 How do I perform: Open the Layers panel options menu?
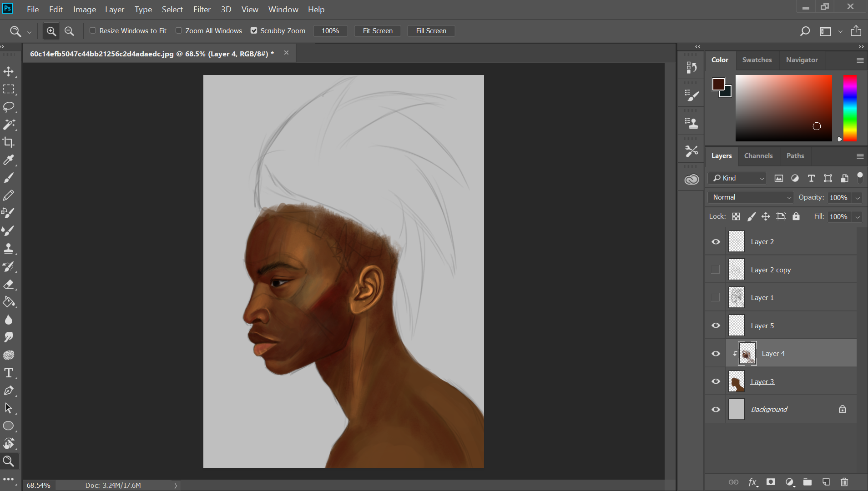point(860,156)
